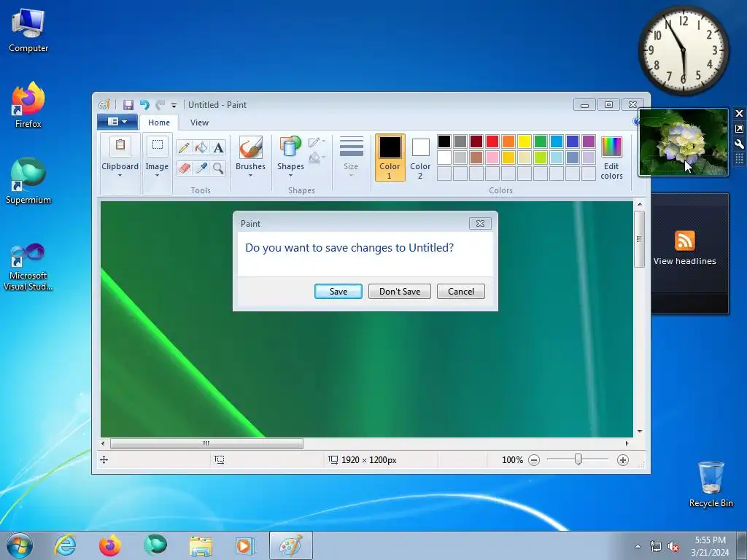Show hidden tray icons arrow
Screen dimensions: 747x560
(x=638, y=547)
